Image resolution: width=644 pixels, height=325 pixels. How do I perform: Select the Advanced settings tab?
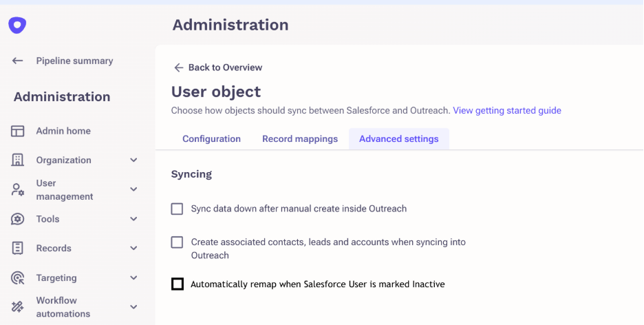tap(399, 139)
